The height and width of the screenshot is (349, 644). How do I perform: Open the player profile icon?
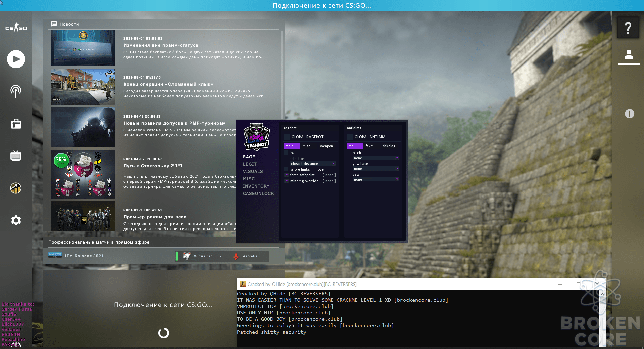[x=629, y=54]
